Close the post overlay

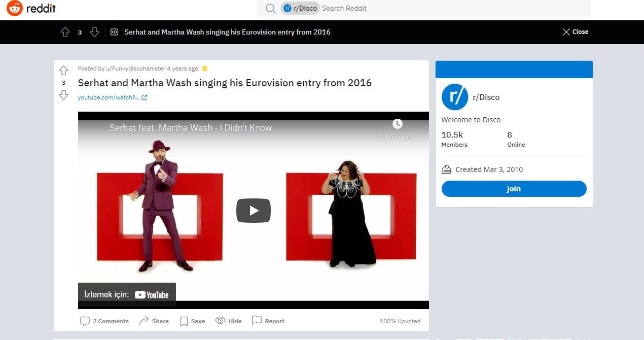click(576, 32)
